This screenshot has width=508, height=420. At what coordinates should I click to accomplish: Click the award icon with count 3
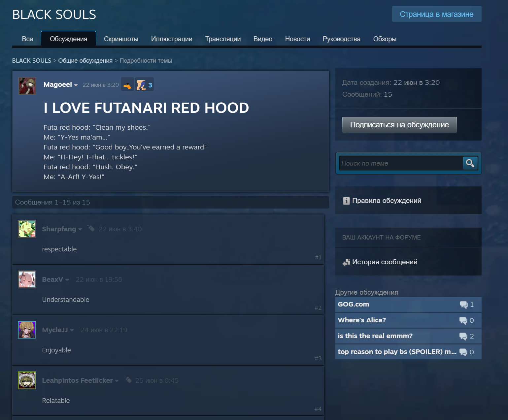click(x=144, y=84)
